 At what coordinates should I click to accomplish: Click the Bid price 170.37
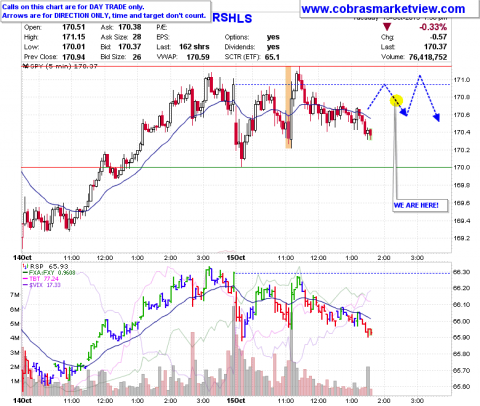tap(130, 47)
